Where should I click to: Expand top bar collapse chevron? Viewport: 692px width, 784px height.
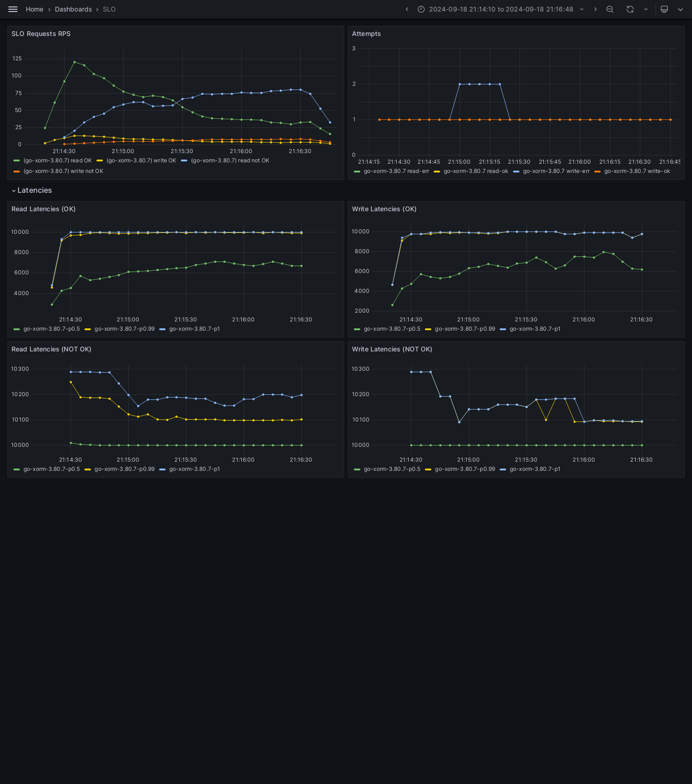pos(680,9)
